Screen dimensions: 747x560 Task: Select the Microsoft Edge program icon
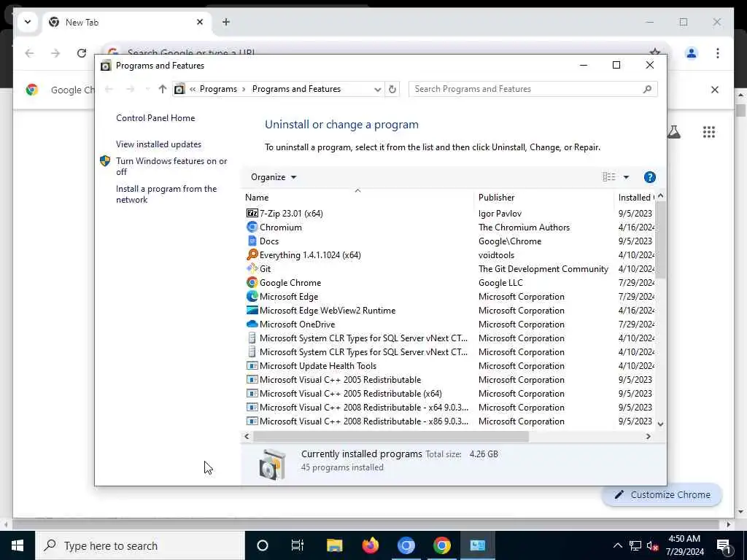252,296
